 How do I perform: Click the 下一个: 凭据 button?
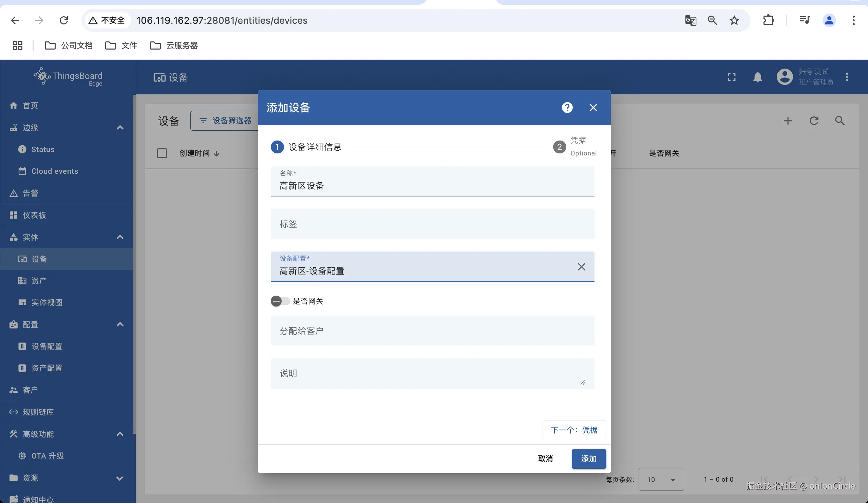click(x=574, y=430)
